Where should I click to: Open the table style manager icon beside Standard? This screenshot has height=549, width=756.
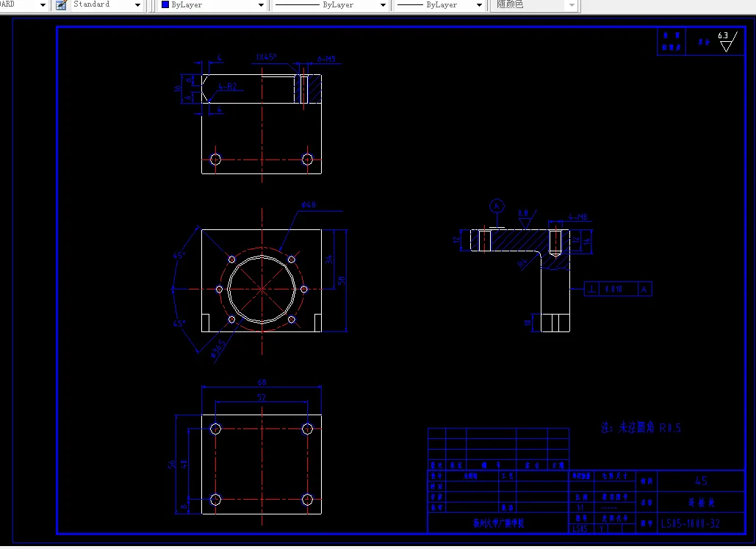click(61, 5)
